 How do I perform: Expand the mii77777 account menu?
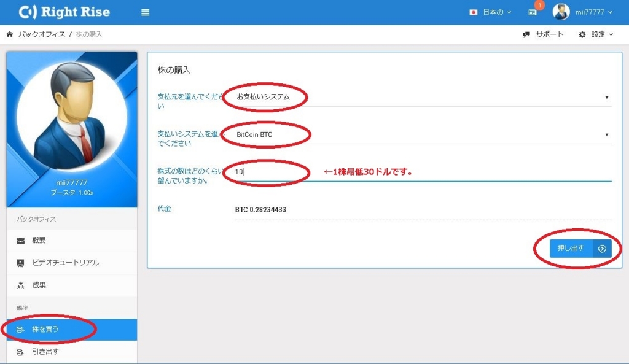[x=594, y=12]
